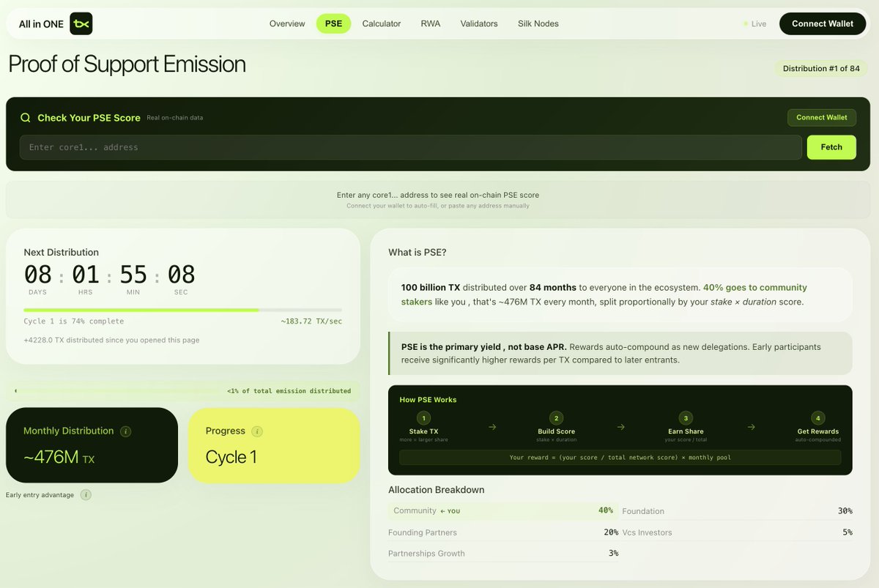Click the total emission distributed bar
This screenshot has width=879, height=588.
pyautogui.click(x=183, y=391)
